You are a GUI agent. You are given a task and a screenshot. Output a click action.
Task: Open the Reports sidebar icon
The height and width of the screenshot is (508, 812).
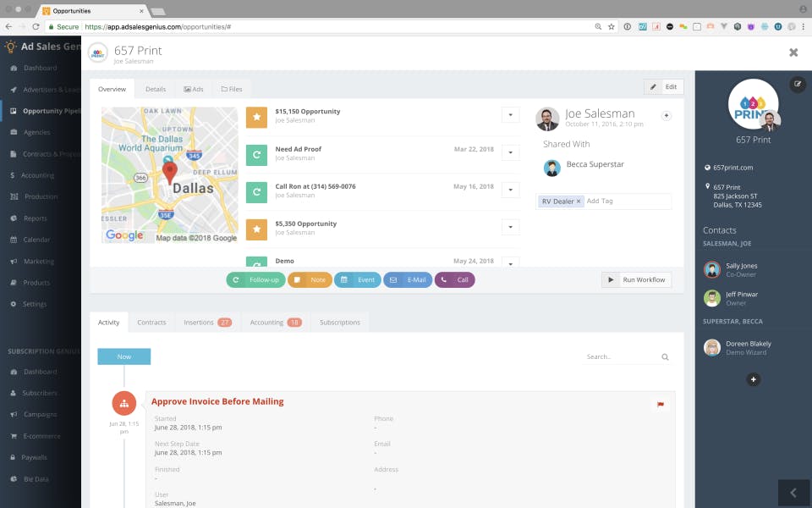click(x=14, y=218)
